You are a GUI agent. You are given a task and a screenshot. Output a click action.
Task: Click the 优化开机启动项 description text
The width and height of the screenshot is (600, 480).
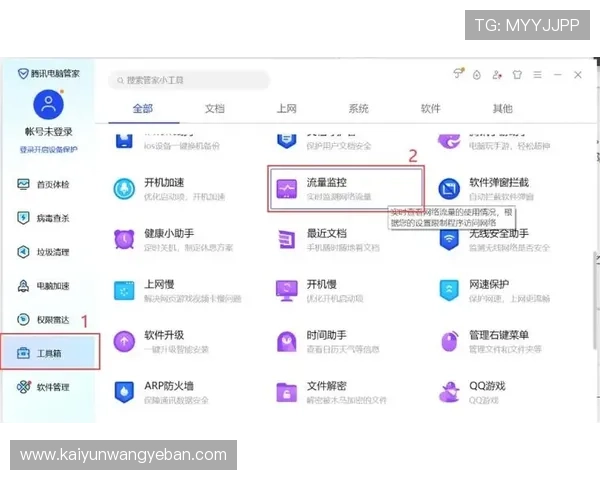click(x=335, y=298)
